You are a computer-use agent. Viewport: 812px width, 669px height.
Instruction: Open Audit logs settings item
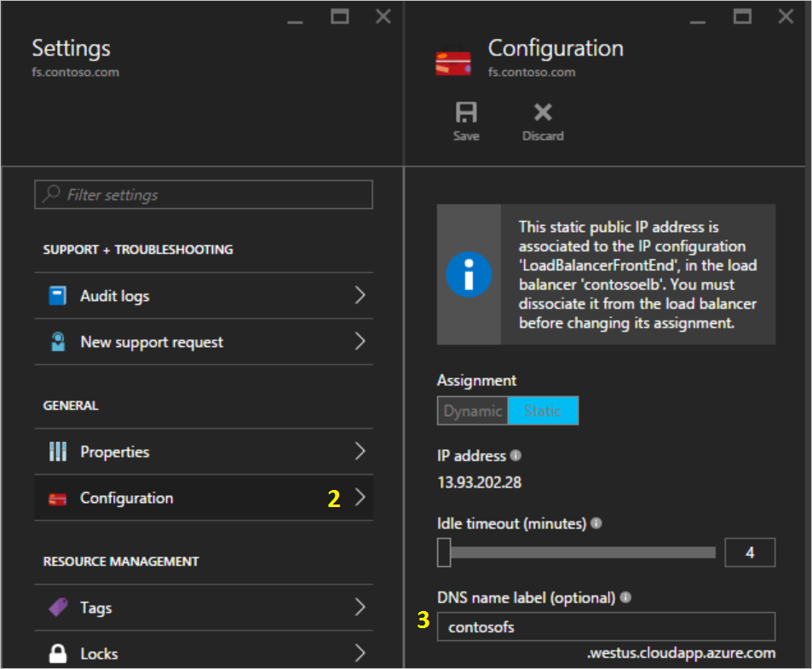coord(204,296)
